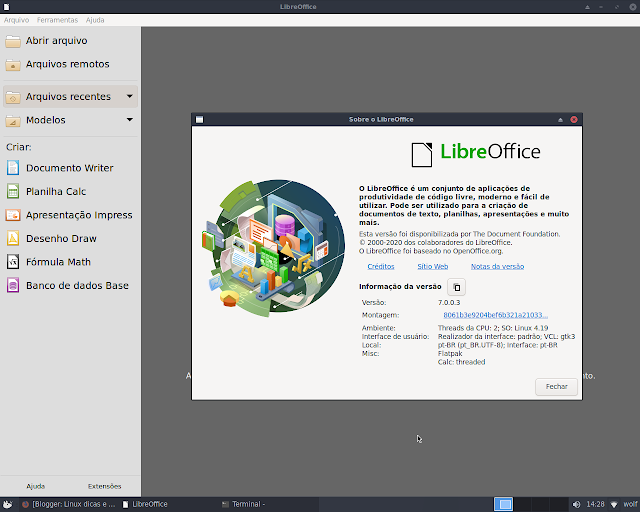Viewport: 640px width, 512px height.
Task: Open the Montagem build hash link
Action: [496, 315]
